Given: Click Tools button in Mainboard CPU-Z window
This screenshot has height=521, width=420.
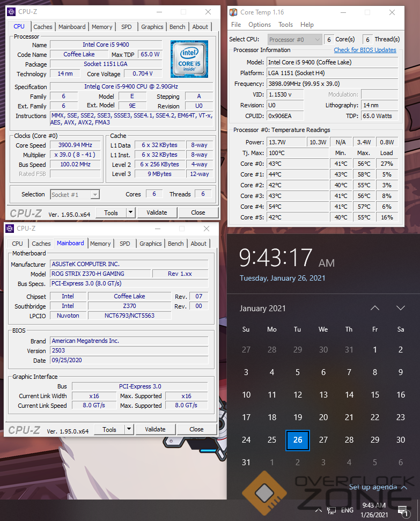Looking at the screenshot, I should click(x=109, y=430).
